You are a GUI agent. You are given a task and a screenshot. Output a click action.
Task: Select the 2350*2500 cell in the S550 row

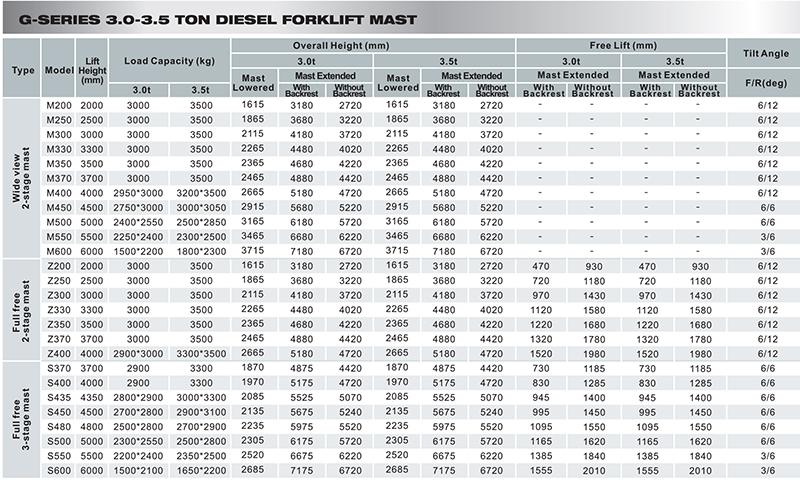tap(201, 457)
